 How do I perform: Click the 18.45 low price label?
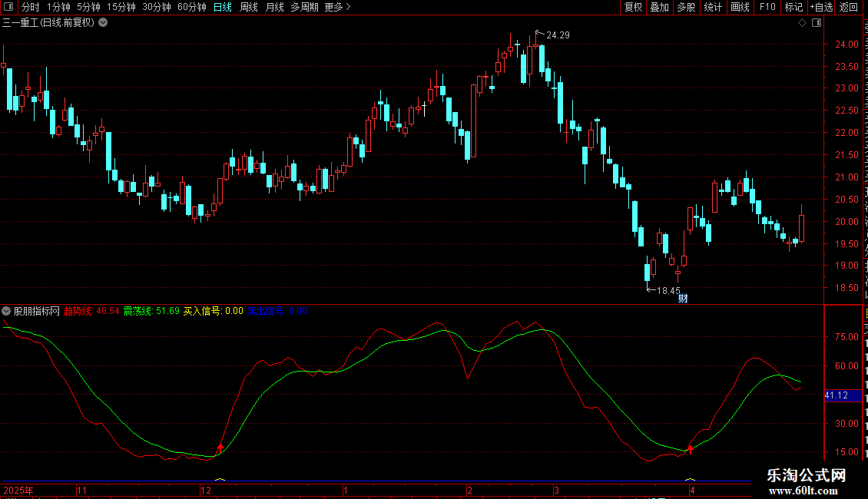[x=668, y=290]
